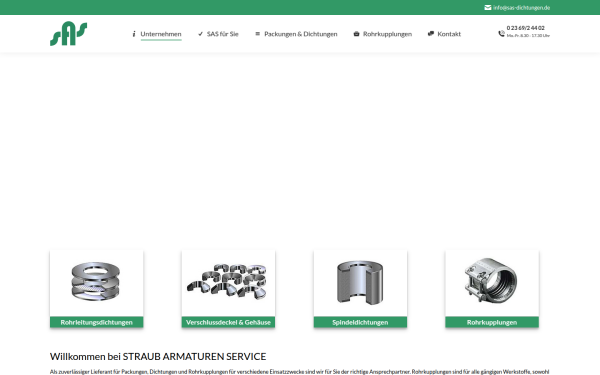Click the phone icon in the header
The image size is (600, 375).
(x=501, y=34)
